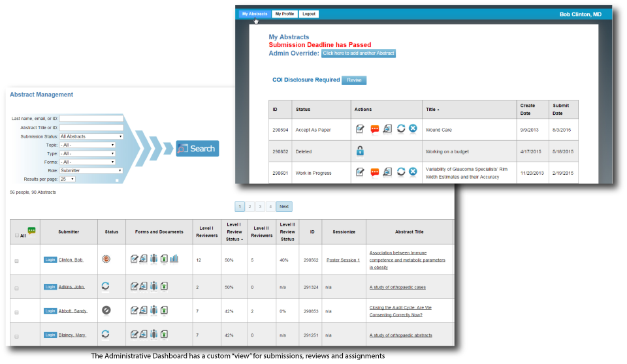Click delete X icon for abstract 290601
This screenshot has height=364, width=627.
[413, 172]
